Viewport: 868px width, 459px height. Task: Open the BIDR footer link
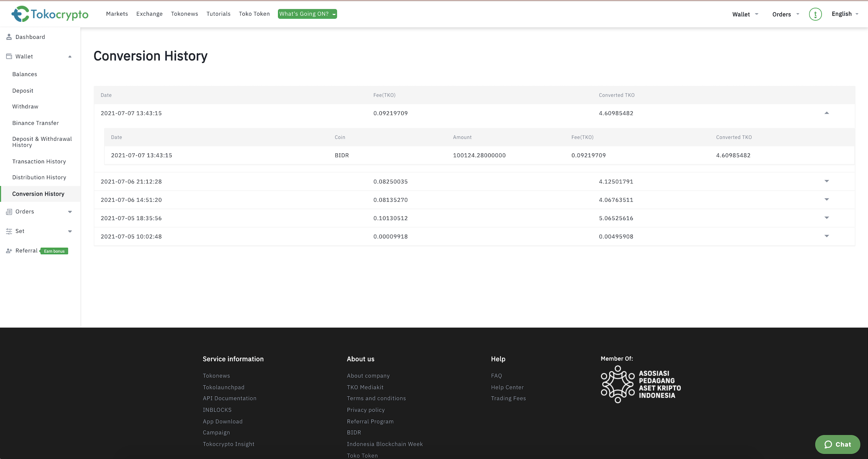click(354, 433)
